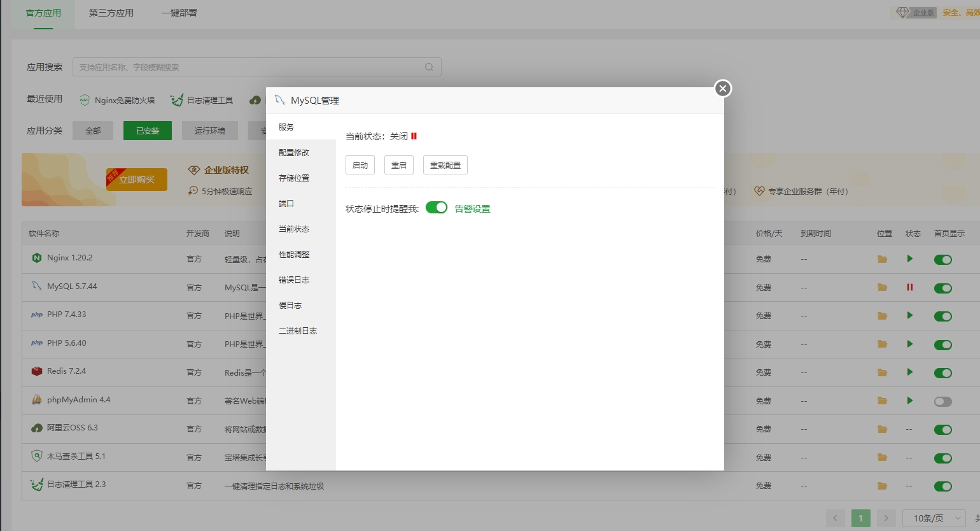Click the PHP 5.6.40 icon
This screenshot has height=531, width=980.
(37, 343)
